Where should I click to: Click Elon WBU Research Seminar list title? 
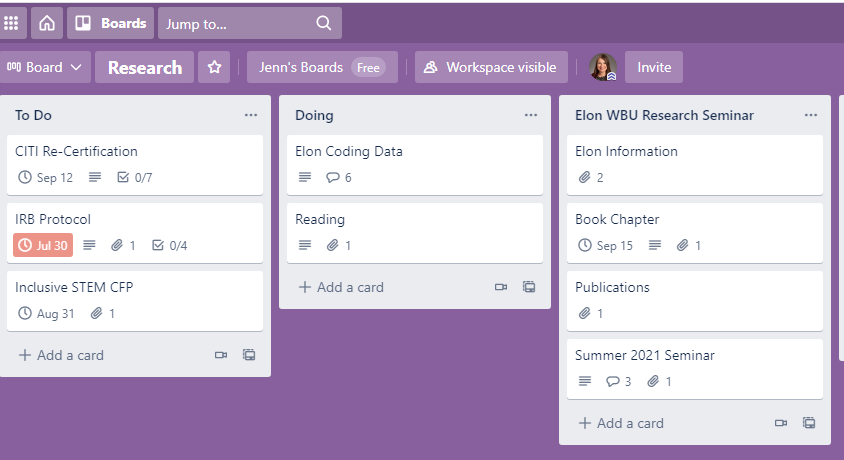point(664,115)
